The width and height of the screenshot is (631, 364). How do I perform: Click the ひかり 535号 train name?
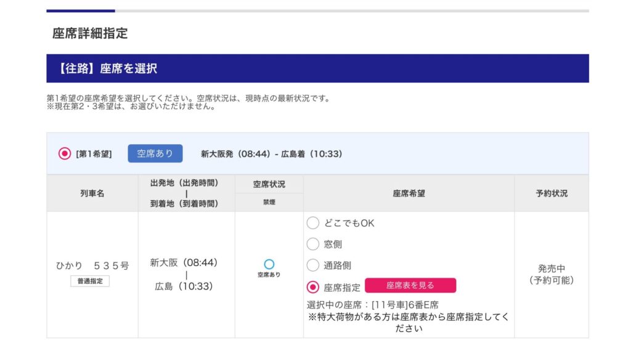click(x=92, y=266)
